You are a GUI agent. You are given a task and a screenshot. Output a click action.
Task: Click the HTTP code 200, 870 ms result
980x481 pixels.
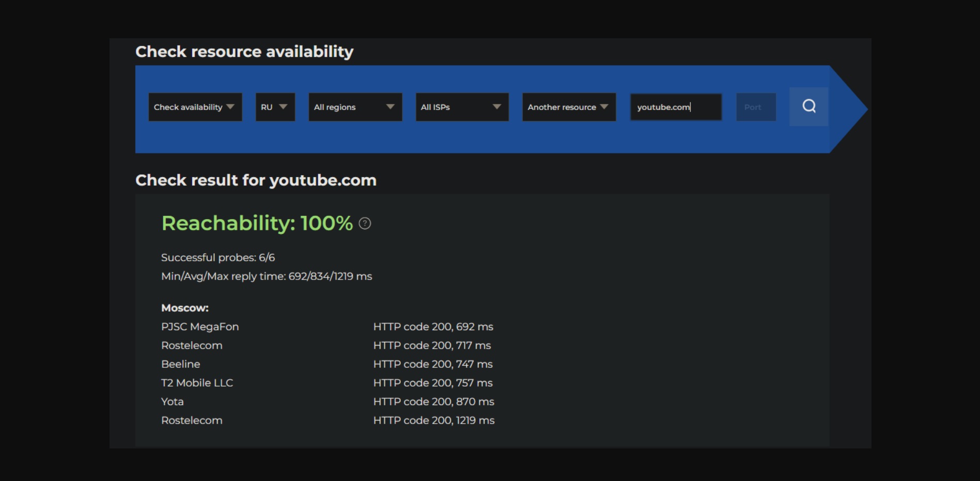pyautogui.click(x=434, y=401)
